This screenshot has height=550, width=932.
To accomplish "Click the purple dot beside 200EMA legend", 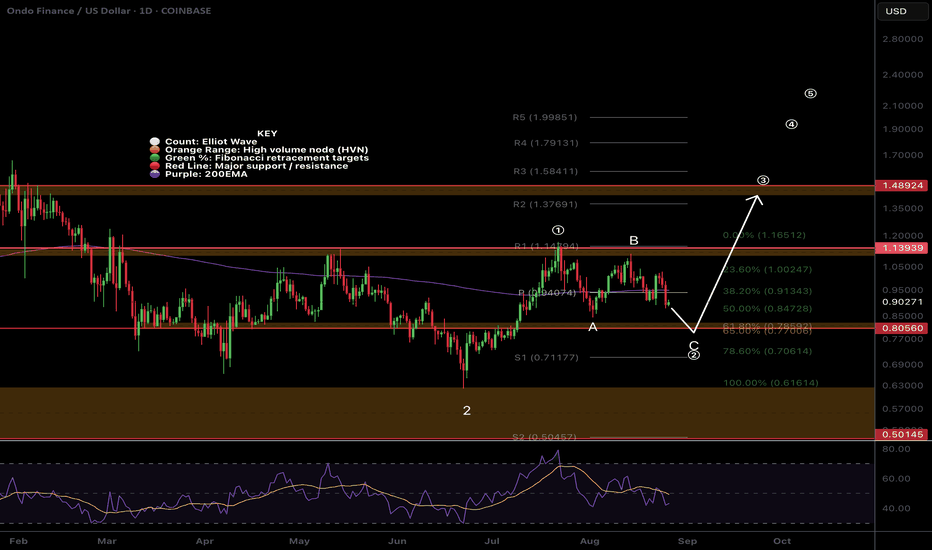I will coord(153,174).
